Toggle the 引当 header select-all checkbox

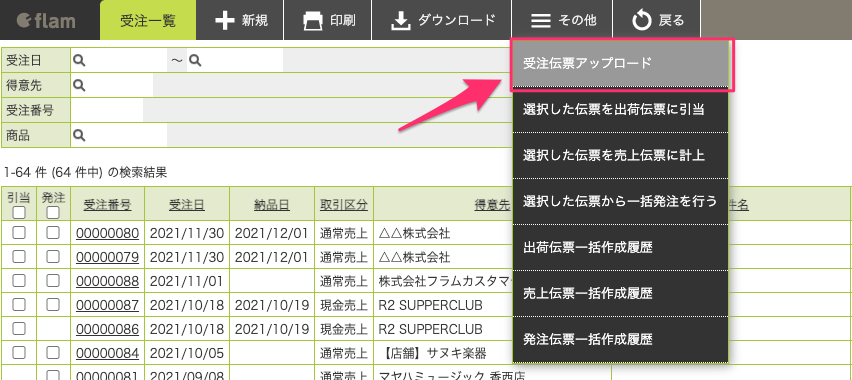coord(19,213)
